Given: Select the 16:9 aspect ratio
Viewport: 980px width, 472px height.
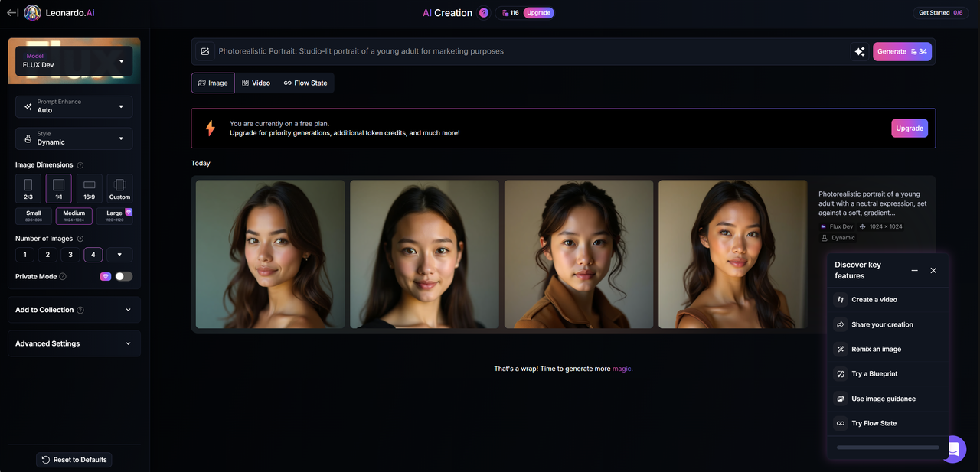Looking at the screenshot, I should pos(89,188).
